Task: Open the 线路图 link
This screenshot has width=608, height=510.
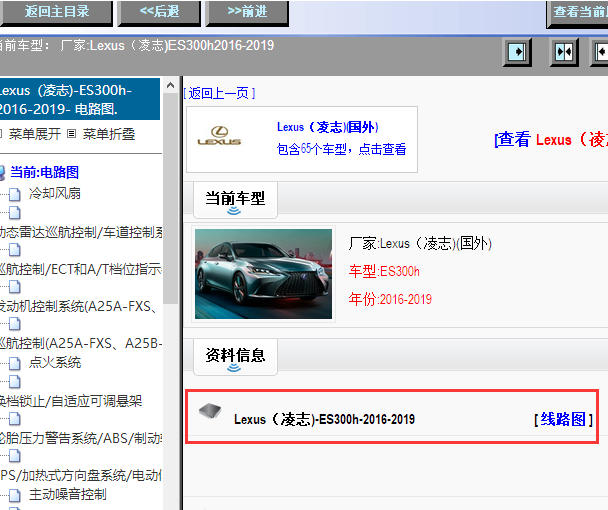Action: [563, 419]
